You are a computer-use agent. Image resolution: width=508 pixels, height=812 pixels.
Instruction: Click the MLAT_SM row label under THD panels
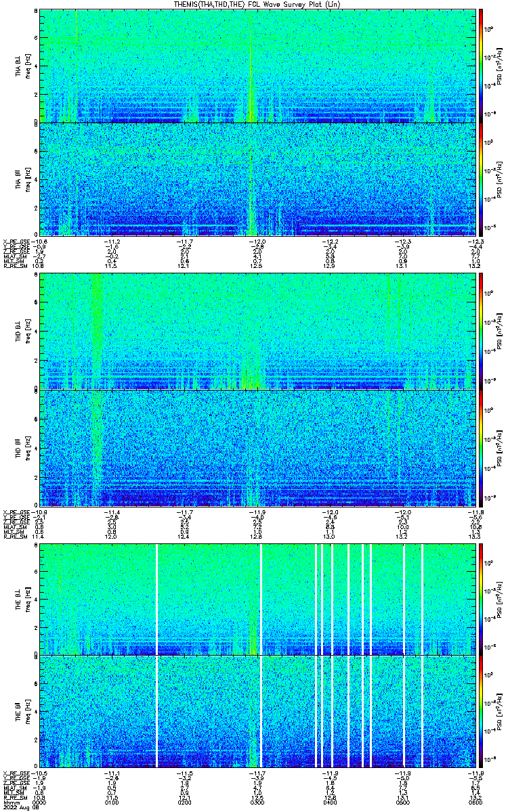pyautogui.click(x=15, y=528)
